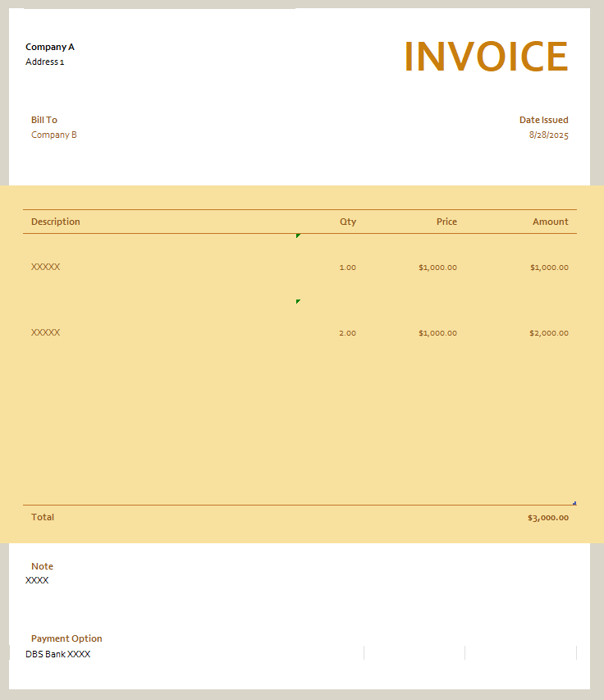Click the Date Issued label
Image resolution: width=604 pixels, height=700 pixels.
(543, 120)
